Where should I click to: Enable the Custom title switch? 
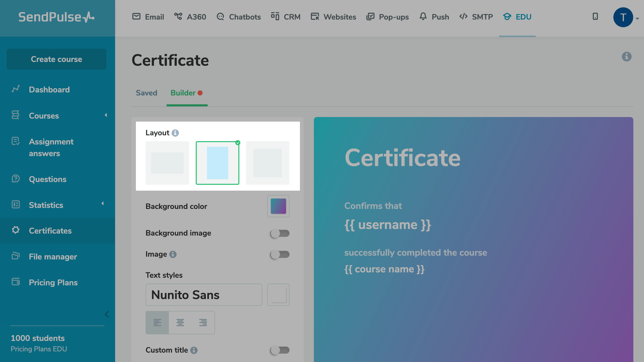(x=280, y=350)
